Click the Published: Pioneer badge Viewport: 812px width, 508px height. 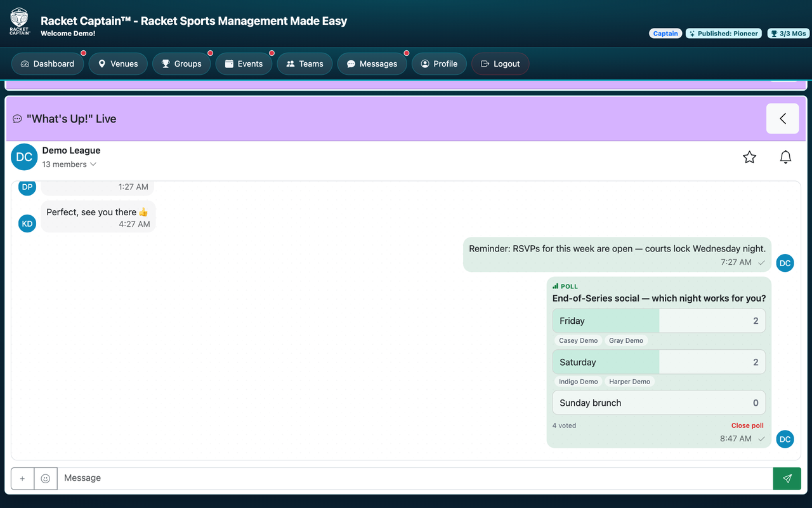tap(724, 33)
